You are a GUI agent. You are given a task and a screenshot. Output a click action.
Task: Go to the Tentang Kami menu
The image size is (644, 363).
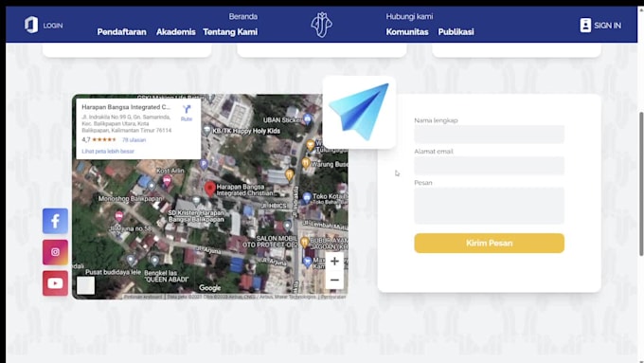[230, 31]
